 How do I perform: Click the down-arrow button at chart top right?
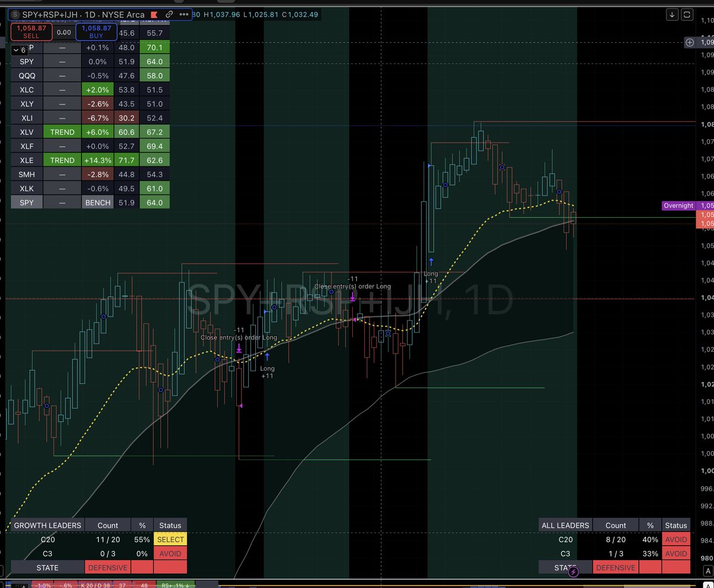[x=672, y=14]
